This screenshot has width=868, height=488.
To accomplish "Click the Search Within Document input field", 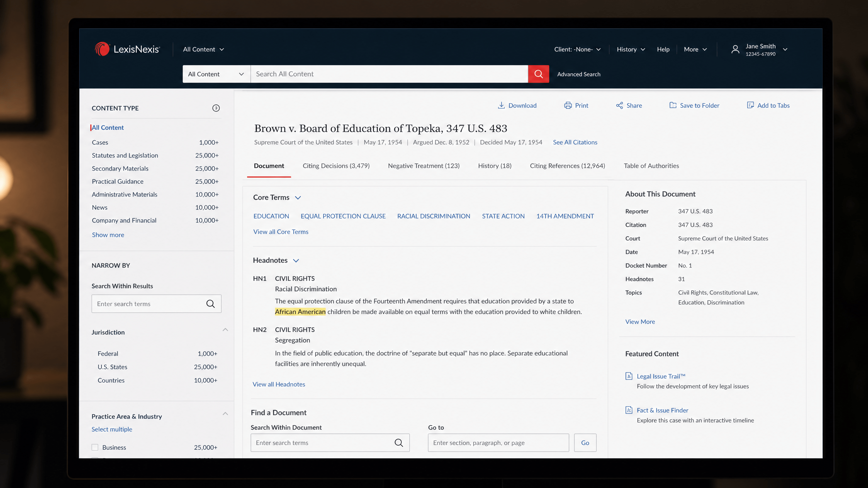I will click(330, 443).
